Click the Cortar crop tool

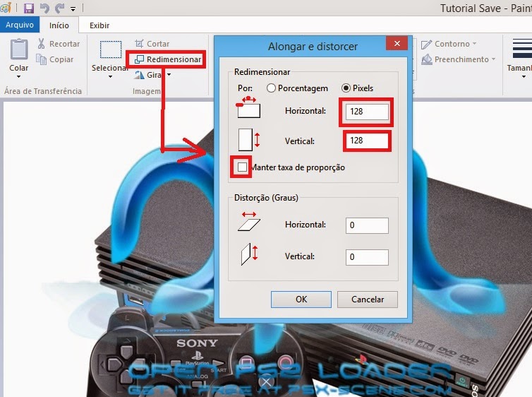coord(152,44)
